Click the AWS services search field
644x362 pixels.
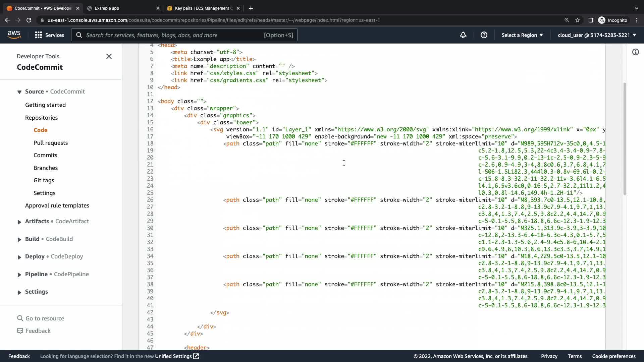point(184,35)
